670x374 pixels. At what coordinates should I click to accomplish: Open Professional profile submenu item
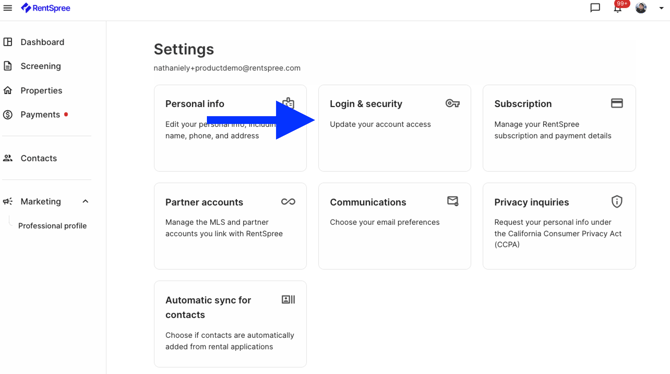[52, 226]
